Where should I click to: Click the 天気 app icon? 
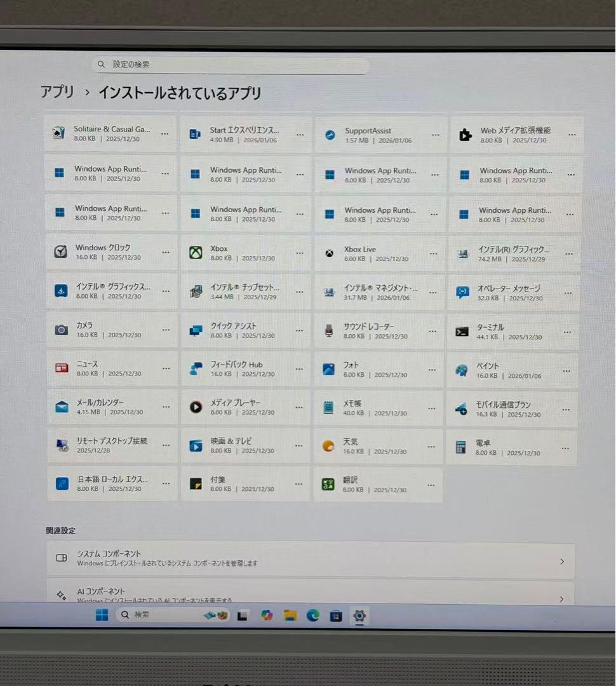329,447
